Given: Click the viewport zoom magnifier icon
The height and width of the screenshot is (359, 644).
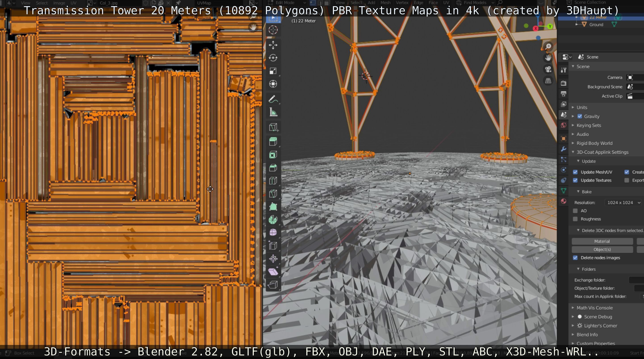Looking at the screenshot, I should (x=548, y=46).
